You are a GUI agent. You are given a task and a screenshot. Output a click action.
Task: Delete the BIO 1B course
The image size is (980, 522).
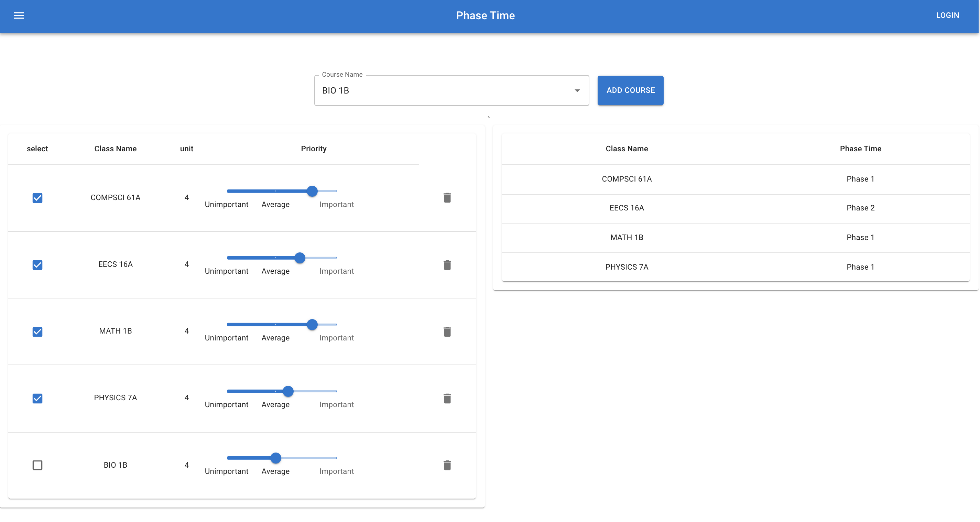point(447,465)
